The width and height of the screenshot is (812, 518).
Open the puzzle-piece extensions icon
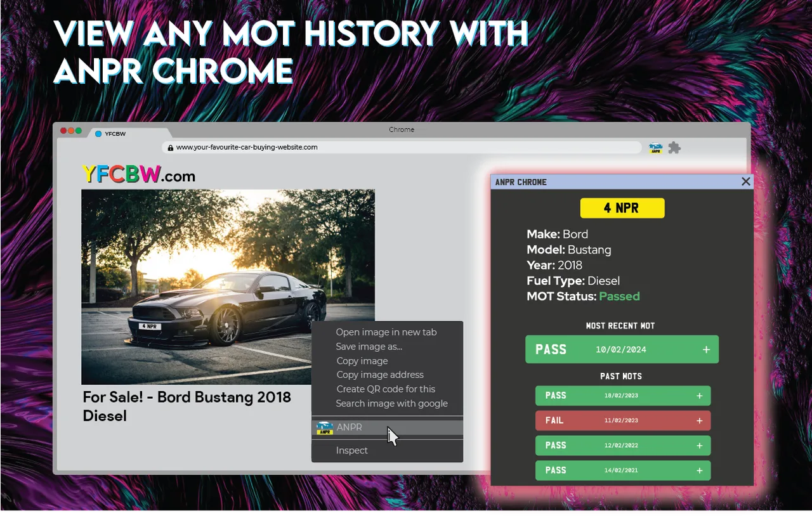[x=674, y=148]
